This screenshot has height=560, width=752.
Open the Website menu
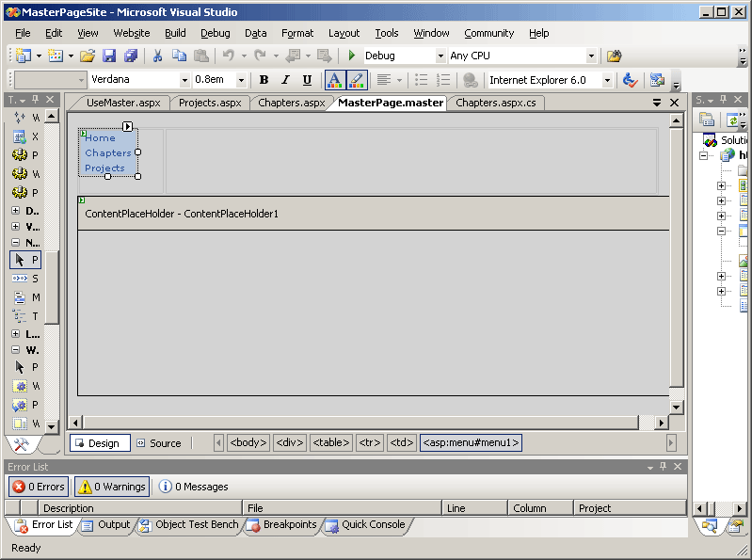click(x=132, y=33)
